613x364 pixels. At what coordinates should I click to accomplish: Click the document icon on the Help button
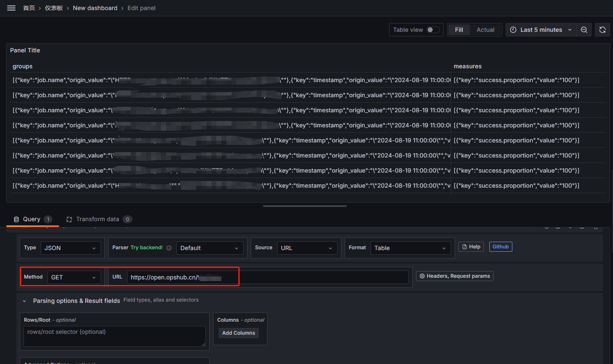click(x=465, y=246)
